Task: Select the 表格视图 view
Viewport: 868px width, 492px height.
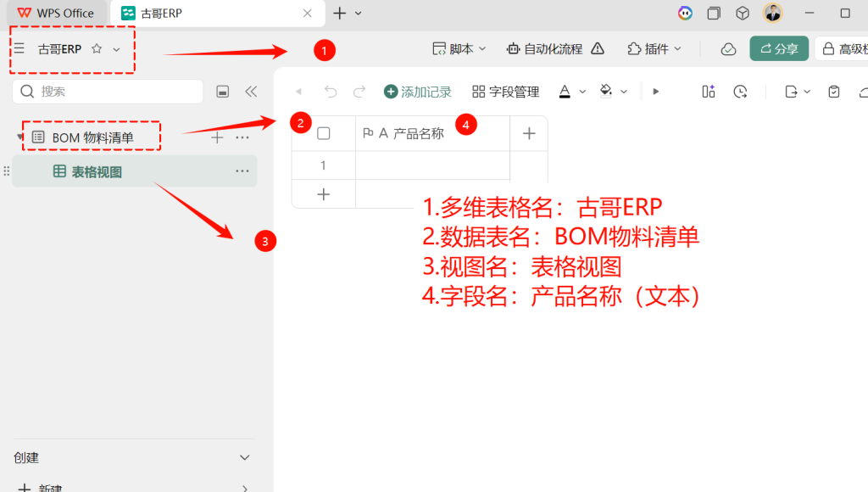Action: click(135, 171)
